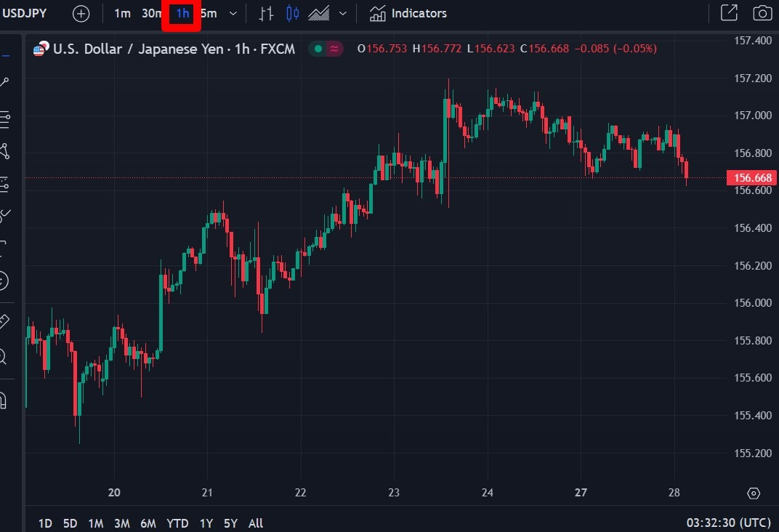779x532 pixels.
Task: Select the 1h timeframe
Action: click(182, 13)
